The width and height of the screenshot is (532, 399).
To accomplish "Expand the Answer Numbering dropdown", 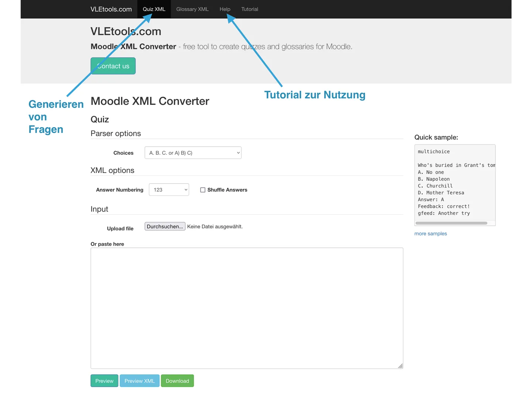I will click(169, 190).
